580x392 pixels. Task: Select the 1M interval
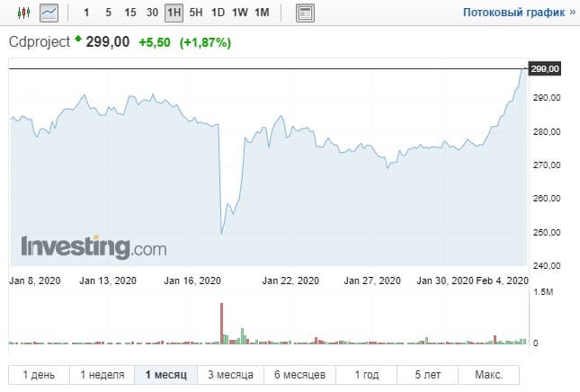pyautogui.click(x=262, y=13)
